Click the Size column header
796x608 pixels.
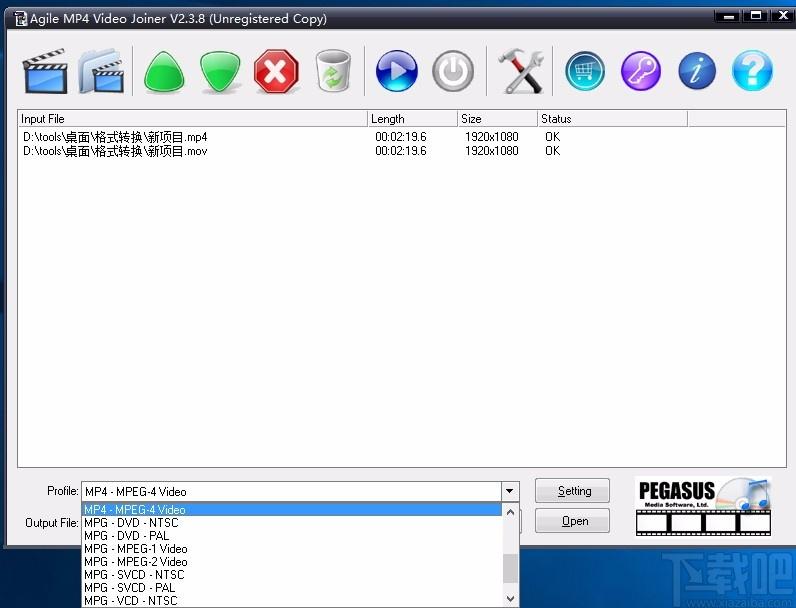pyautogui.click(x=498, y=119)
